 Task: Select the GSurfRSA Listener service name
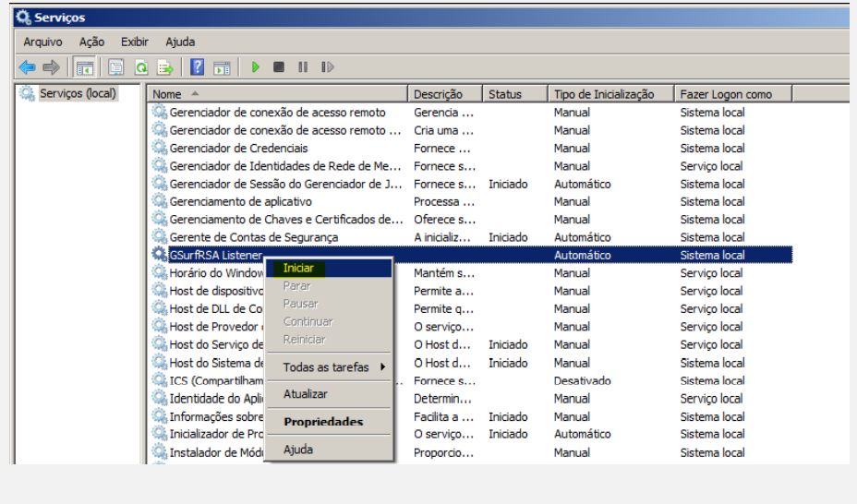click(x=216, y=255)
